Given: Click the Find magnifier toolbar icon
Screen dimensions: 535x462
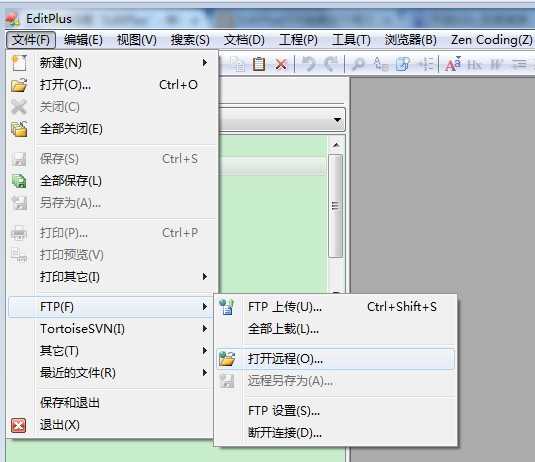Looking at the screenshot, I should 358,64.
